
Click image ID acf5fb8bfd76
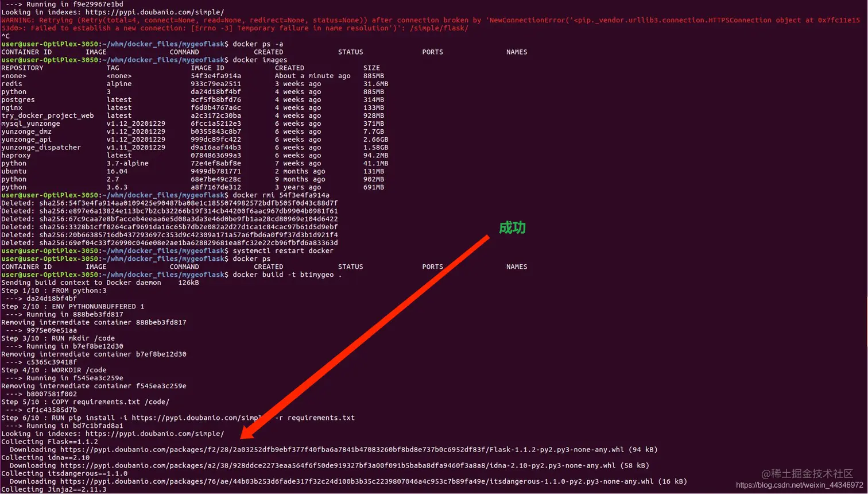pyautogui.click(x=216, y=100)
